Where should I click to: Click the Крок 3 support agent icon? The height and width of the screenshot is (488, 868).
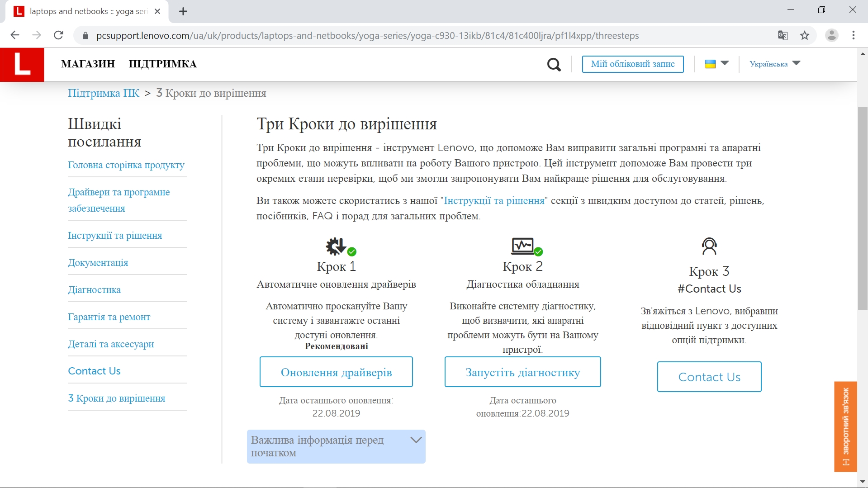pyautogui.click(x=709, y=246)
